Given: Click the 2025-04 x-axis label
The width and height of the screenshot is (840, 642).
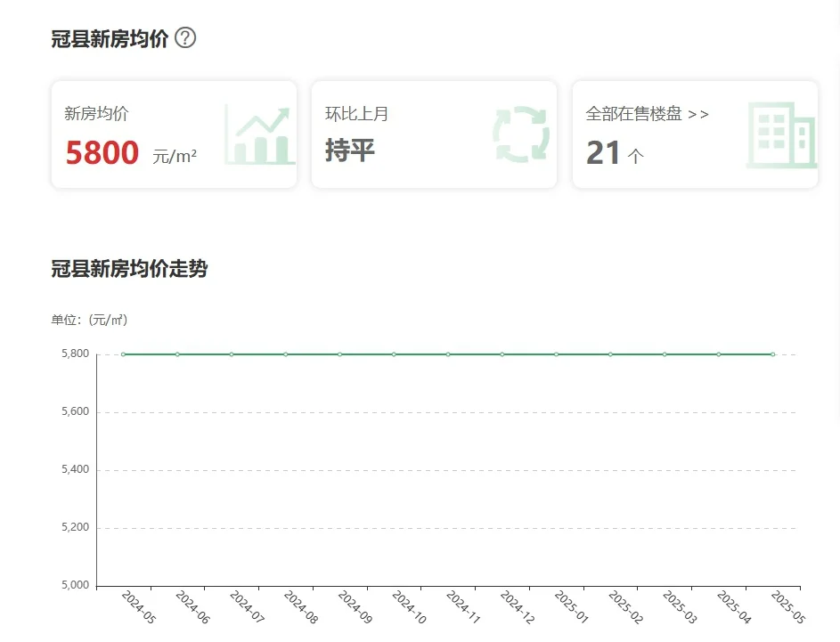Looking at the screenshot, I should coord(734,607).
